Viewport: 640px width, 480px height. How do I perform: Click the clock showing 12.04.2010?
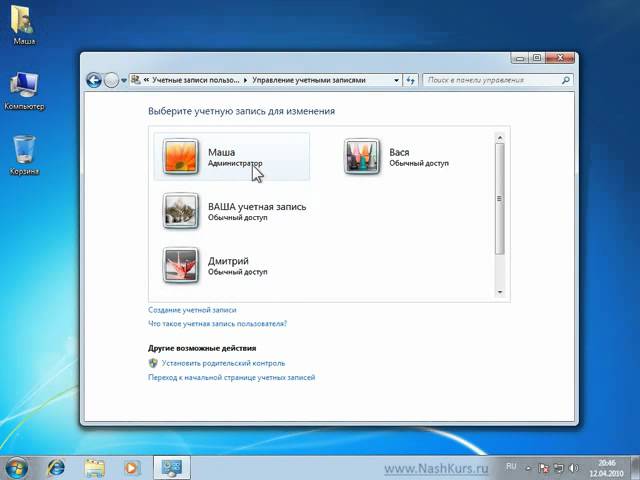point(607,468)
